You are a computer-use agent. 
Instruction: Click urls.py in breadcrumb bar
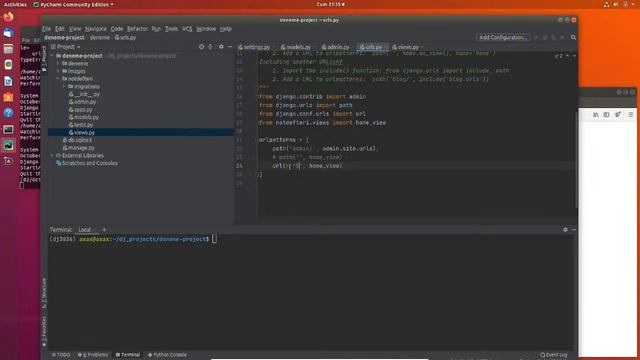point(126,38)
